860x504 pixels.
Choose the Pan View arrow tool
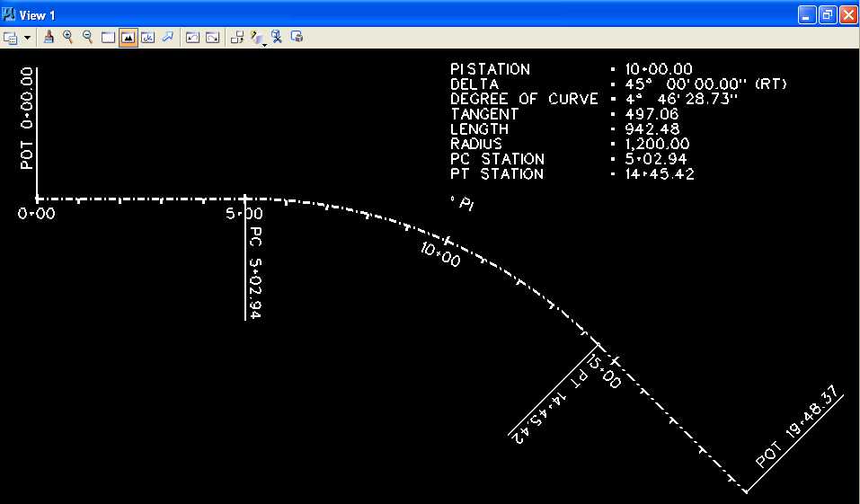tap(167, 37)
